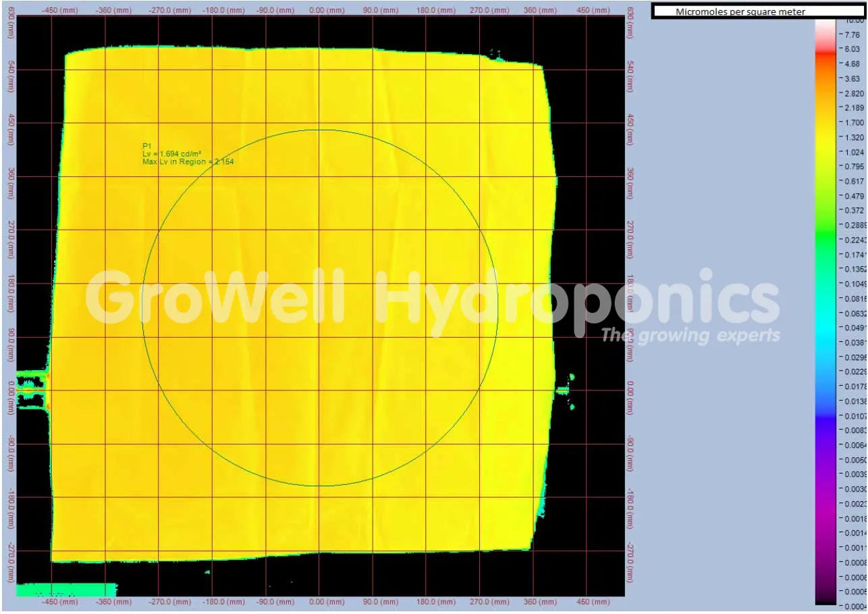Click the top axis 360 (mm) label
The height and width of the screenshot is (614, 868).
pyautogui.click(x=540, y=10)
